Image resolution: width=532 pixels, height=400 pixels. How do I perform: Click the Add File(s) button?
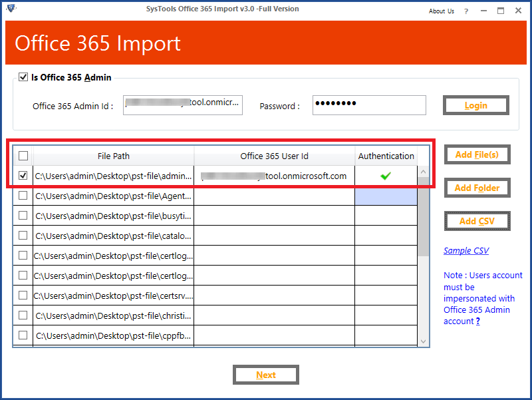click(477, 155)
